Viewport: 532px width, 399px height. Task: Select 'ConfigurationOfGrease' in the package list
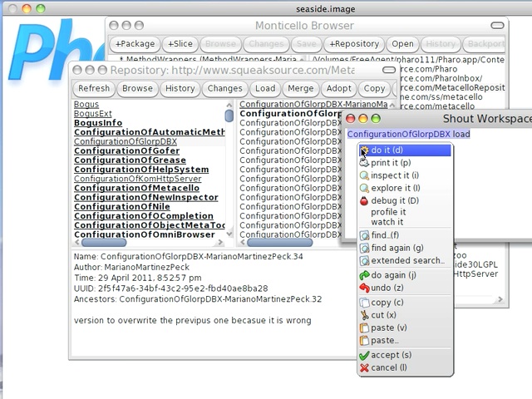(x=130, y=160)
